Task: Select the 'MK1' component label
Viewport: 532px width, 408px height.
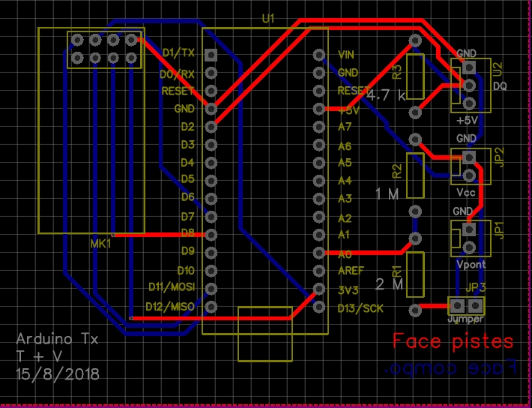Action: [x=100, y=244]
